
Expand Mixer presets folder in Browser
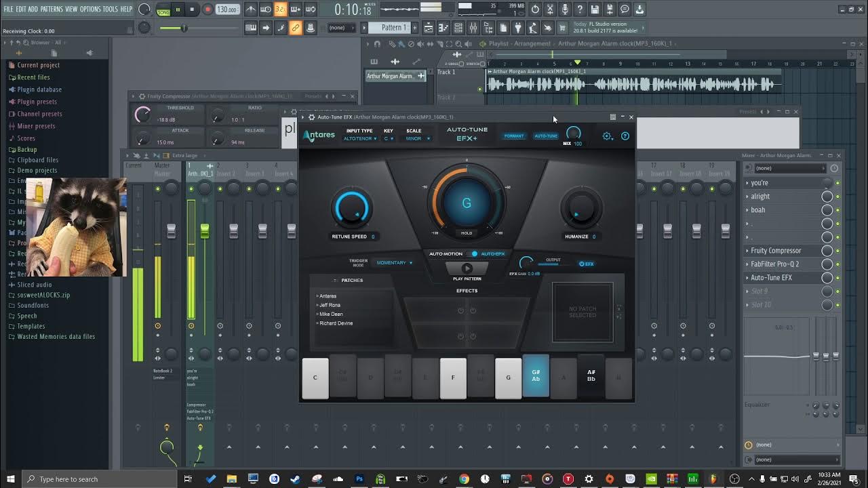(x=36, y=126)
